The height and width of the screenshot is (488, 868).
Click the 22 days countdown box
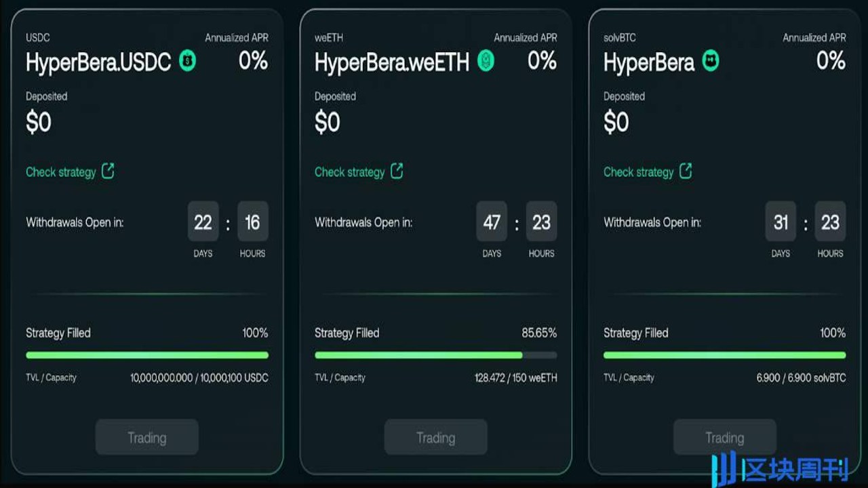pyautogui.click(x=203, y=222)
